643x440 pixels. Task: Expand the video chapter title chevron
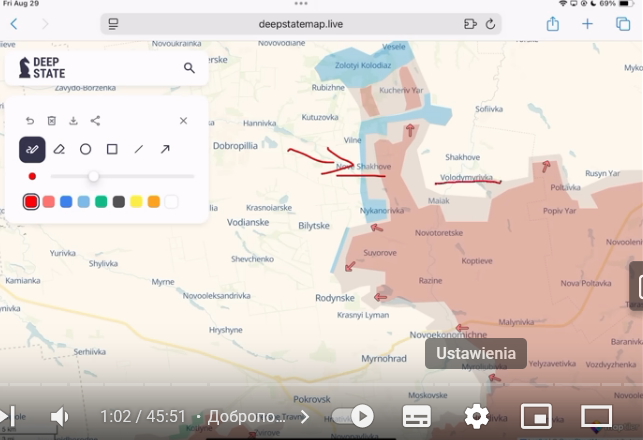tap(305, 417)
